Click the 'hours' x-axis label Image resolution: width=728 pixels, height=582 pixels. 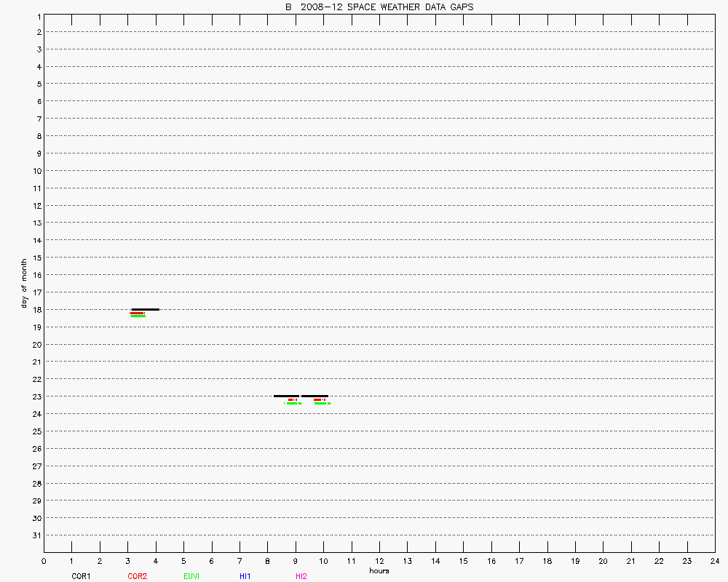coord(379,571)
